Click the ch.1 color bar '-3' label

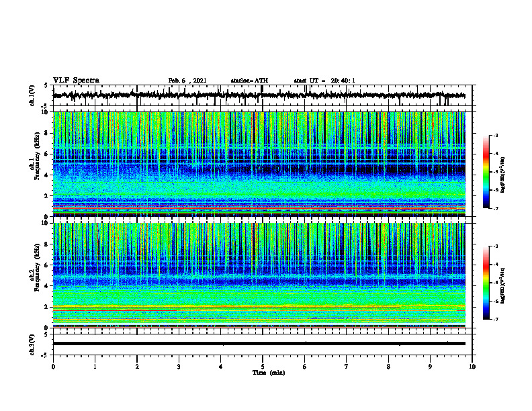[496, 136]
